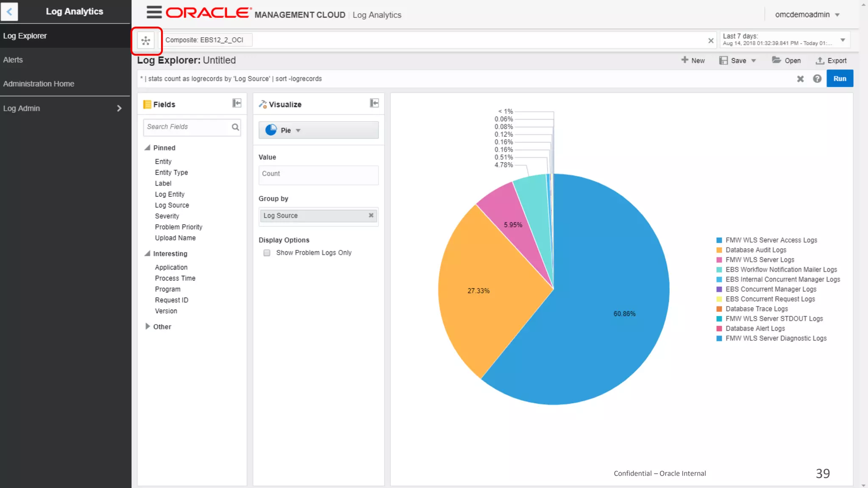Click the Count value field
The image size is (868, 488).
pyautogui.click(x=318, y=175)
